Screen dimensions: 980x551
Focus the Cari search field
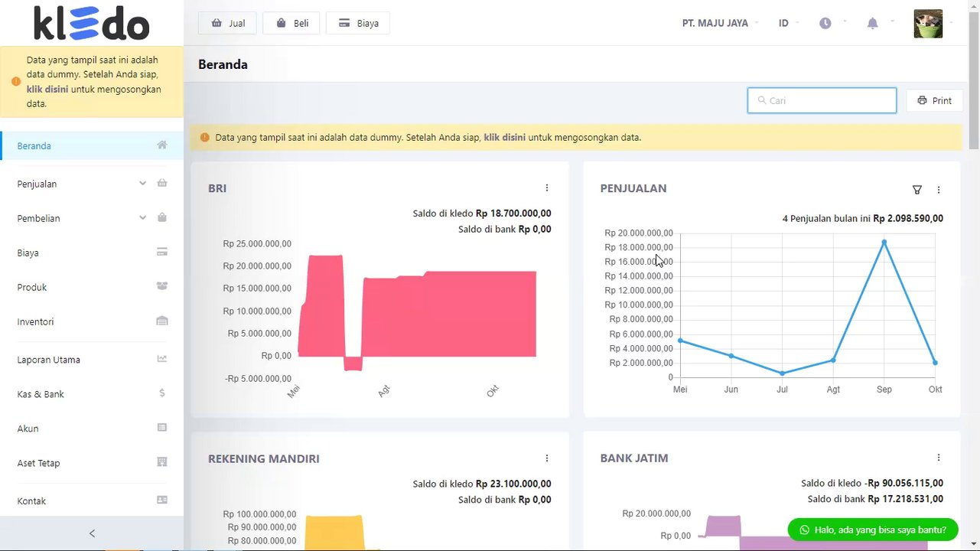click(x=822, y=100)
